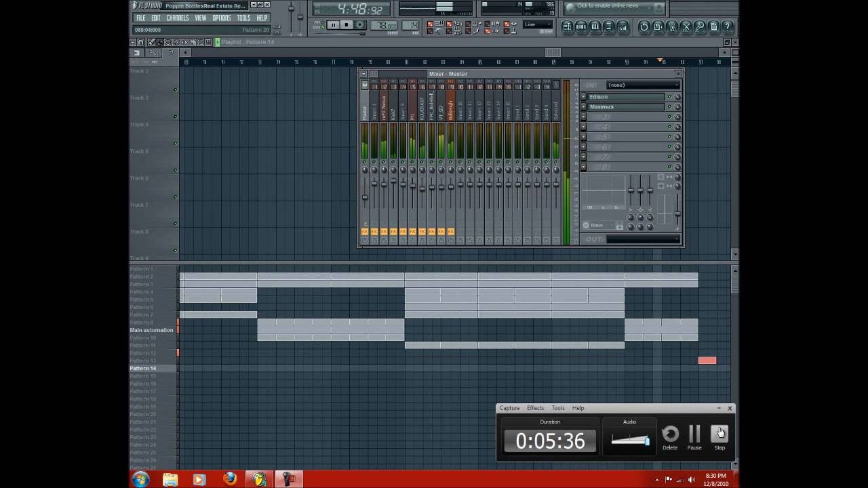Open the playlist window shortcut icon

tap(566, 26)
